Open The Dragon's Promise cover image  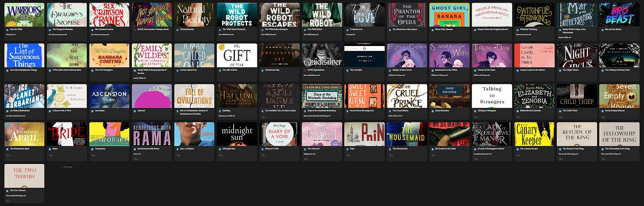point(67,14)
